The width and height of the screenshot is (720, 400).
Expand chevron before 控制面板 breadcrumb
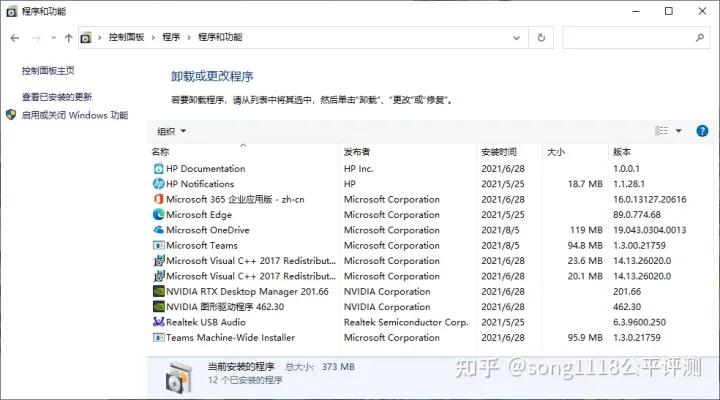click(x=100, y=38)
